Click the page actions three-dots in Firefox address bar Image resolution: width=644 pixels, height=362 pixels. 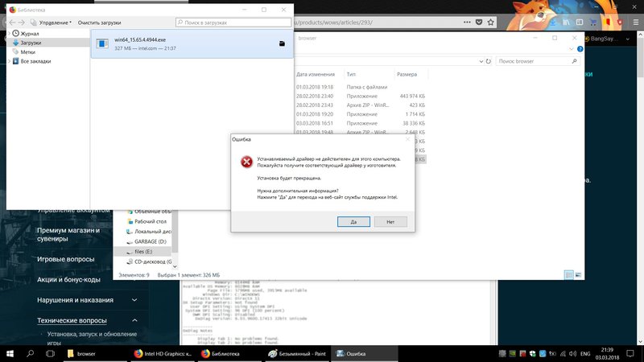tap(467, 23)
